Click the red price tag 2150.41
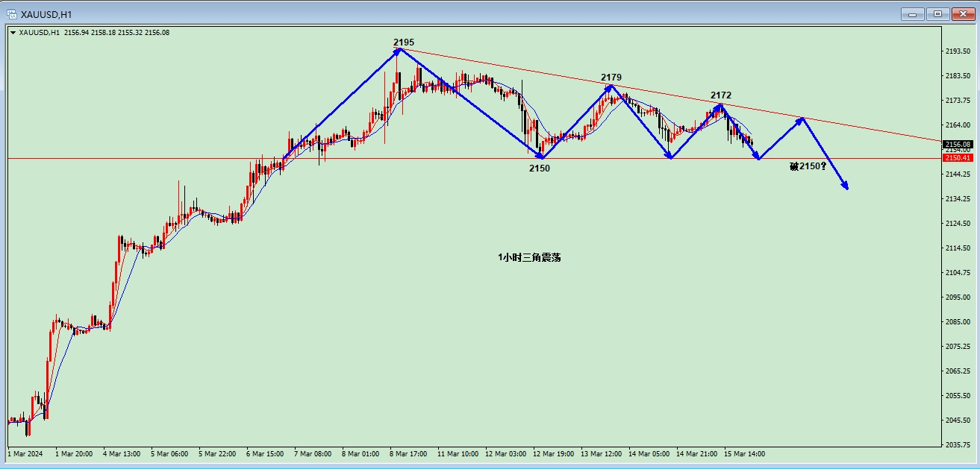The height and width of the screenshot is (469, 980). click(957, 158)
